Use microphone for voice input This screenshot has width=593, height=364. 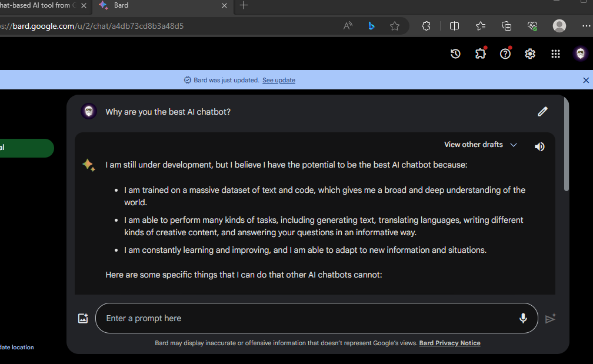(523, 318)
